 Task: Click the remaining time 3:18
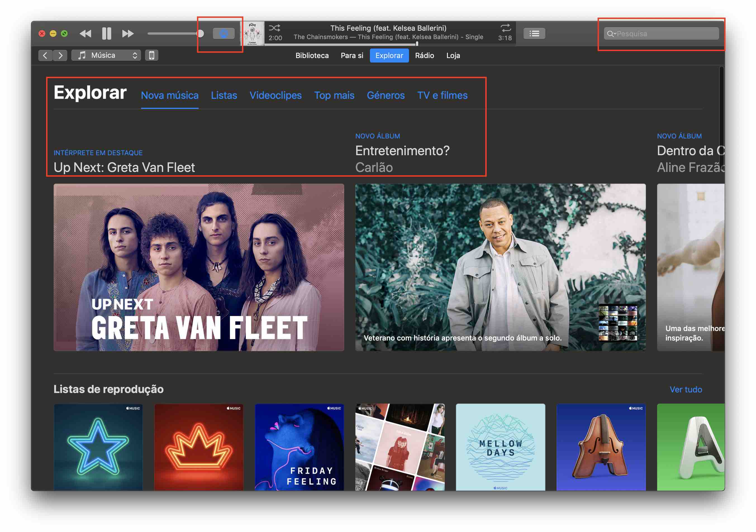click(x=505, y=38)
